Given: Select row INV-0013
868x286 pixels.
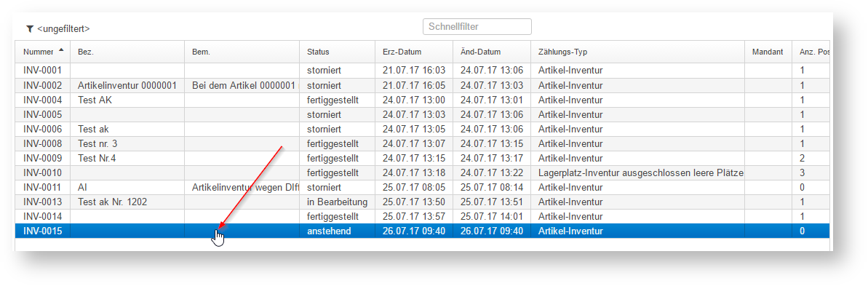Looking at the screenshot, I should click(x=423, y=202).
